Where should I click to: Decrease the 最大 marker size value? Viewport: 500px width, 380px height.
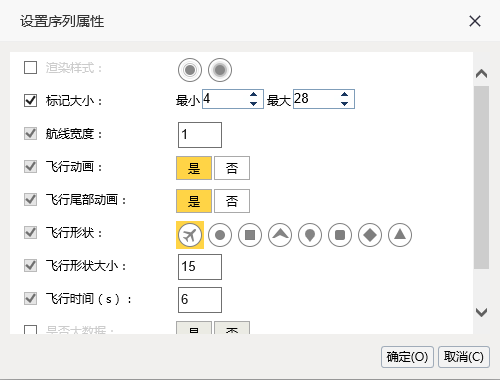pyautogui.click(x=345, y=104)
